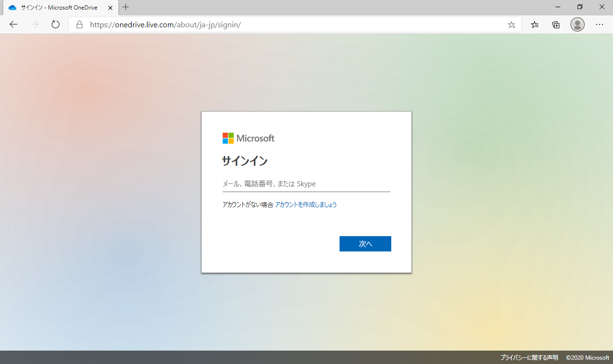Add this page to favorites with the star
The height and width of the screenshot is (364, 613).
pyautogui.click(x=511, y=24)
